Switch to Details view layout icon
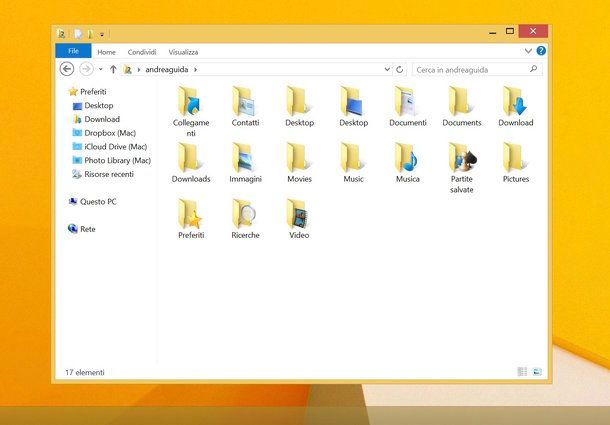 [522, 372]
